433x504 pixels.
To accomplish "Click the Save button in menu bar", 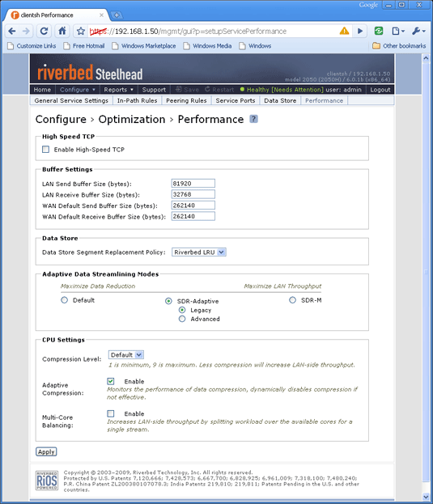I will 187,90.
